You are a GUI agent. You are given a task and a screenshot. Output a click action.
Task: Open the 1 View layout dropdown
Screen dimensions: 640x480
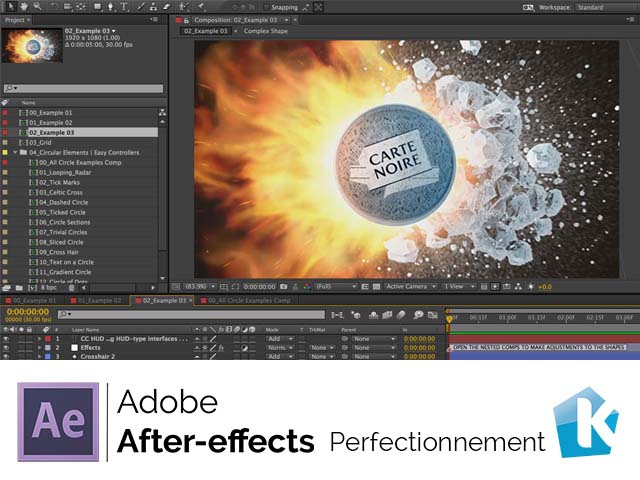click(x=459, y=287)
